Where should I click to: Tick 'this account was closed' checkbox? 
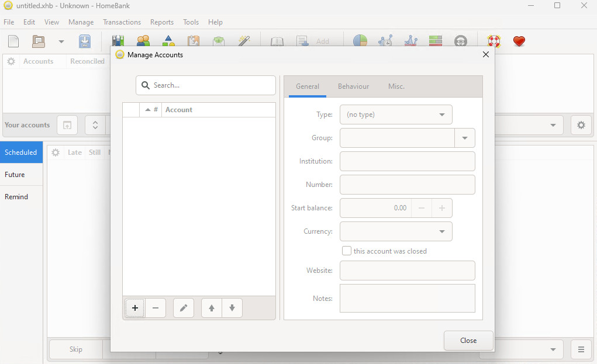pyautogui.click(x=347, y=251)
